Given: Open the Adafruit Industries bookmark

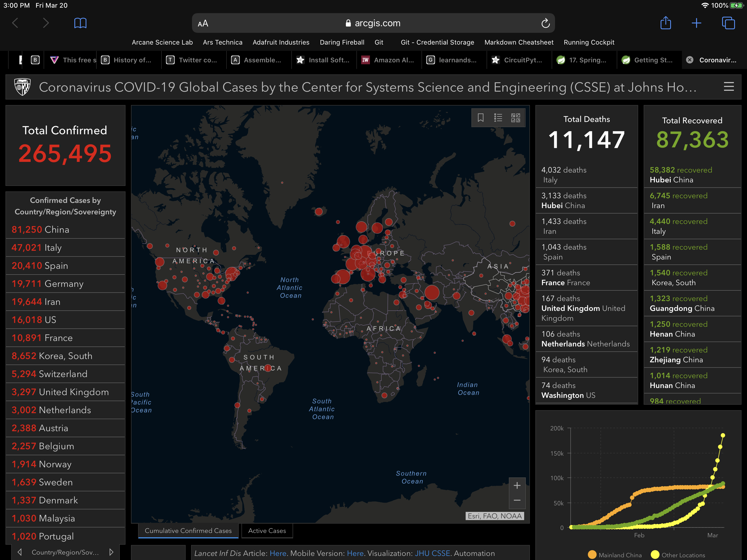Looking at the screenshot, I should point(281,42).
